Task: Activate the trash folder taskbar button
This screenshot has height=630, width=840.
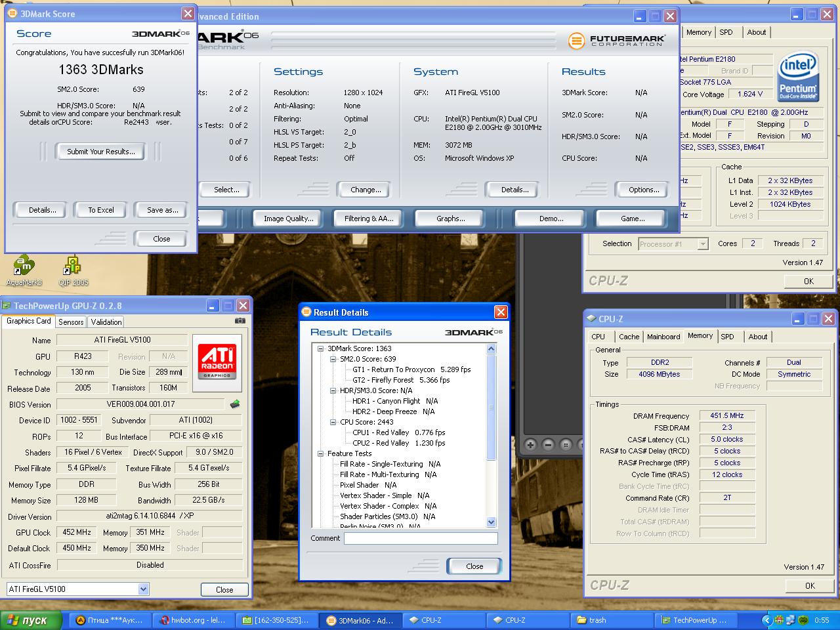Action: tap(612, 620)
